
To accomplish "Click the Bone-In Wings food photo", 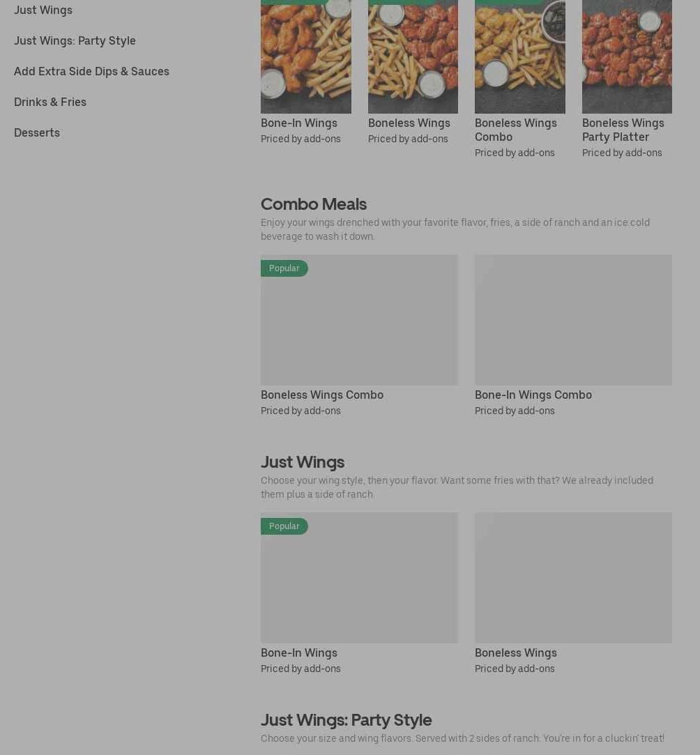I will click(305, 57).
